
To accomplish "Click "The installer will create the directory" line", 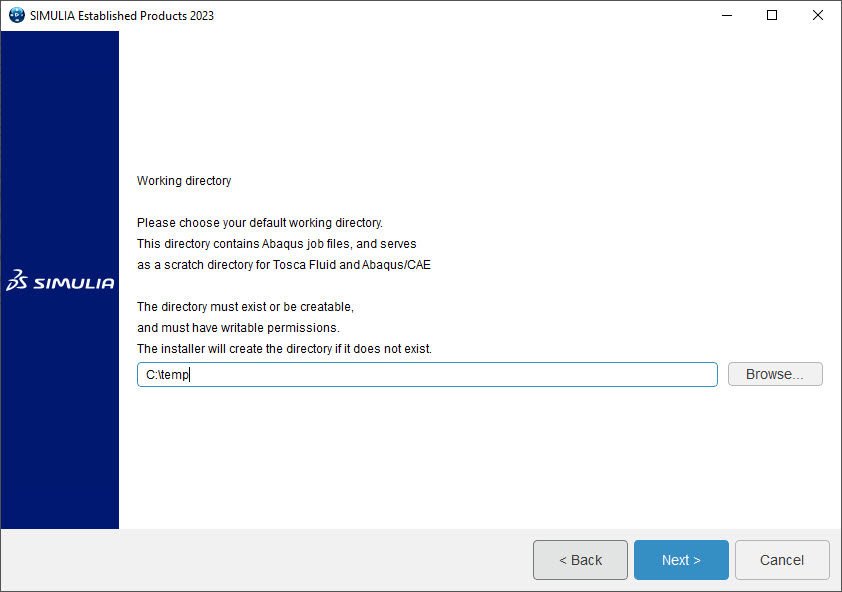I will (284, 349).
